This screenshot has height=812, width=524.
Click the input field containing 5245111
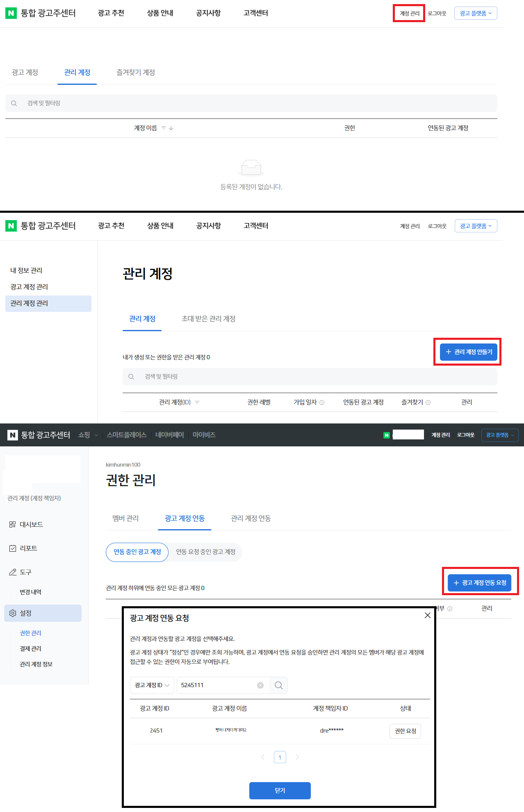coord(223,685)
